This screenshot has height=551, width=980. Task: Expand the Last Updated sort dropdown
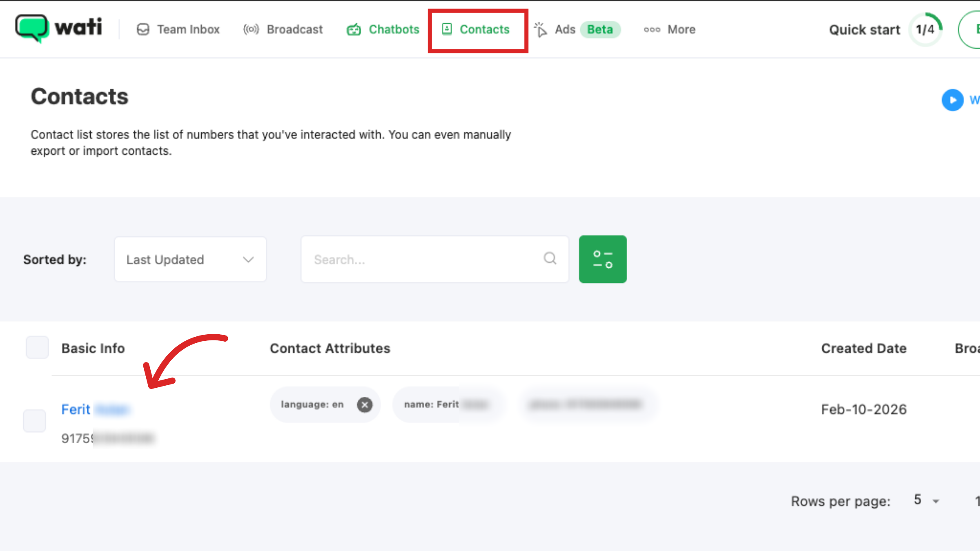190,260
